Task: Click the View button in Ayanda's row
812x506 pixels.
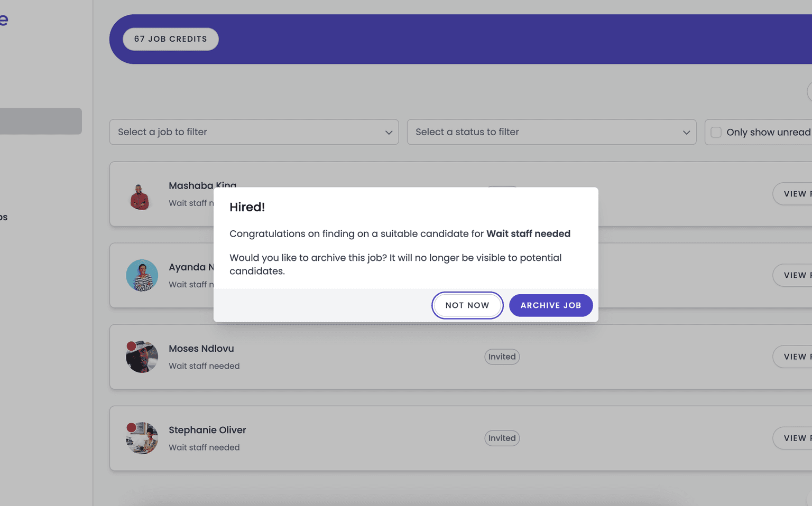Action: coord(792,275)
